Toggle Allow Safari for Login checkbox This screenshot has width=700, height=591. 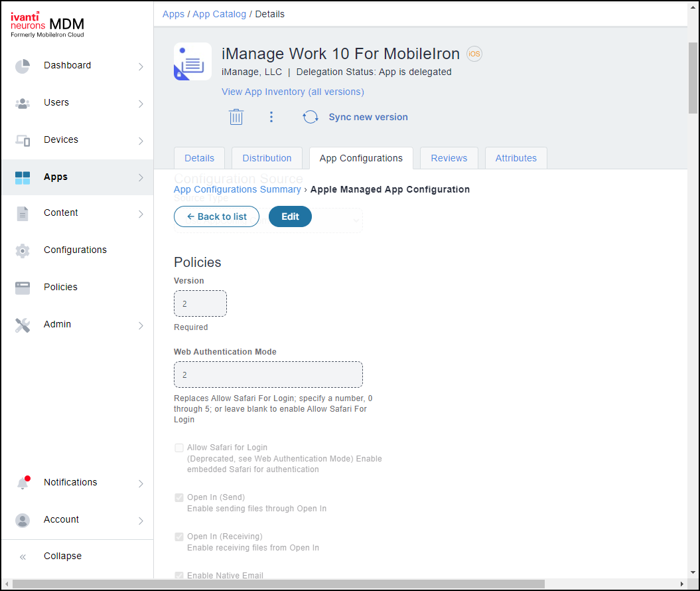point(179,448)
